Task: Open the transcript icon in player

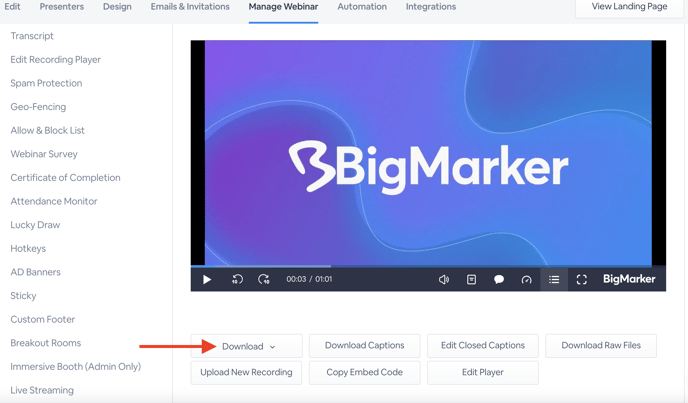Action: pyautogui.click(x=471, y=280)
